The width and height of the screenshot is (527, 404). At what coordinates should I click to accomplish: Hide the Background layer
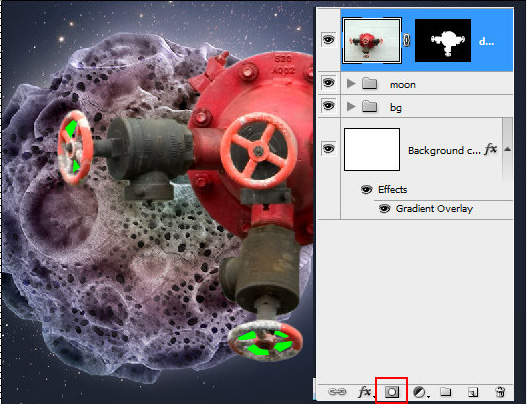(x=329, y=148)
